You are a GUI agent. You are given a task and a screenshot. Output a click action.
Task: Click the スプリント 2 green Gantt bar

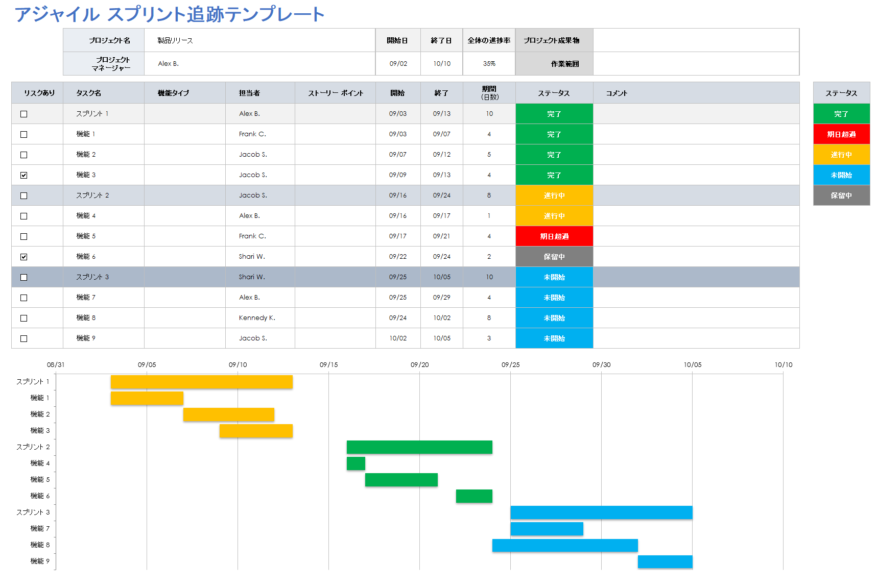[419, 447]
